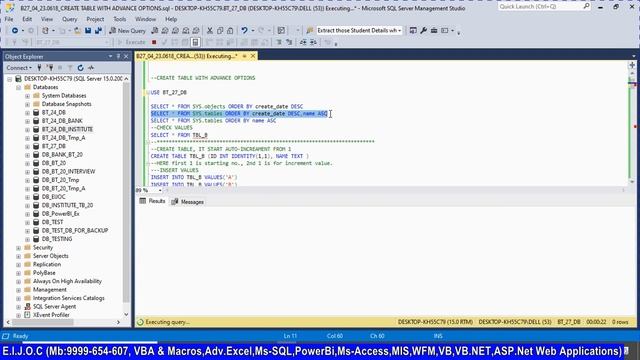Viewport: 640px width, 360px height.
Task: Click Connect Object Explorer plug icon
Action: 40,68
